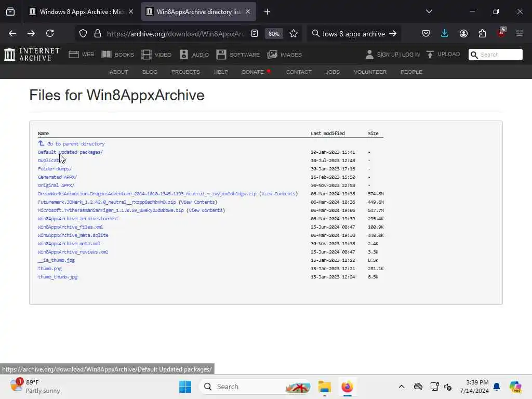Go to parent directory link
This screenshot has height=399, width=532.
76,144
